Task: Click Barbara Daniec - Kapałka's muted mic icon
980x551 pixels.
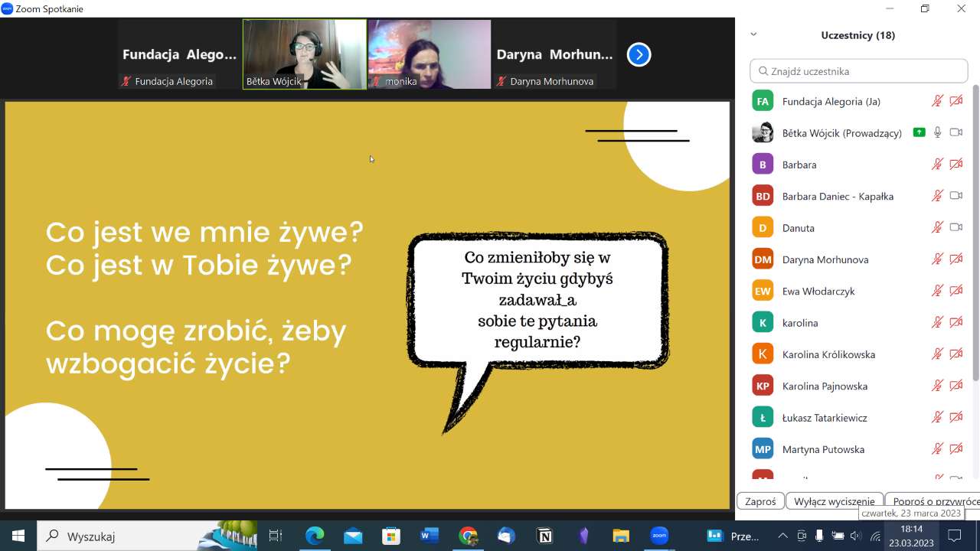Action: (937, 196)
